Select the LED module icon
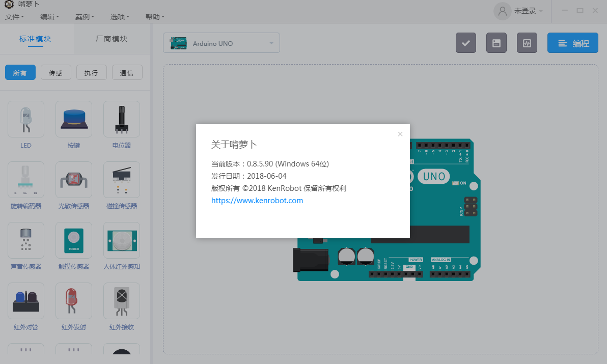The width and height of the screenshot is (607, 364). point(26,119)
